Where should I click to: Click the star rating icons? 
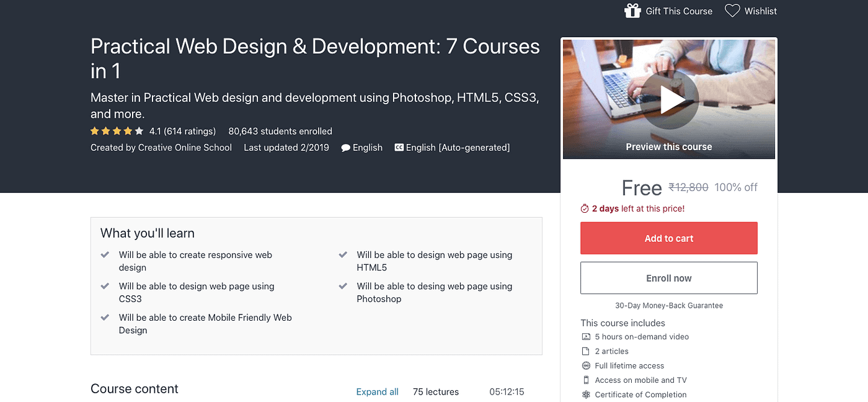117,131
